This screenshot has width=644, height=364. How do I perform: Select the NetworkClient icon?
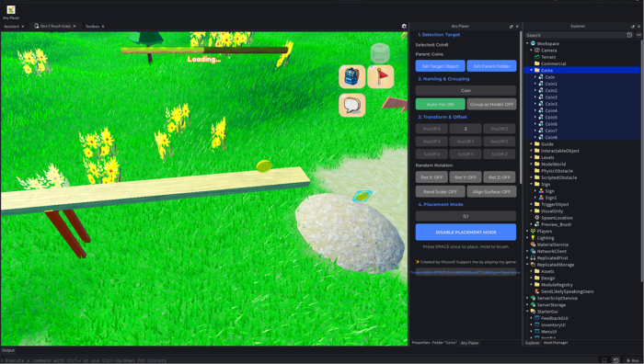pos(533,251)
